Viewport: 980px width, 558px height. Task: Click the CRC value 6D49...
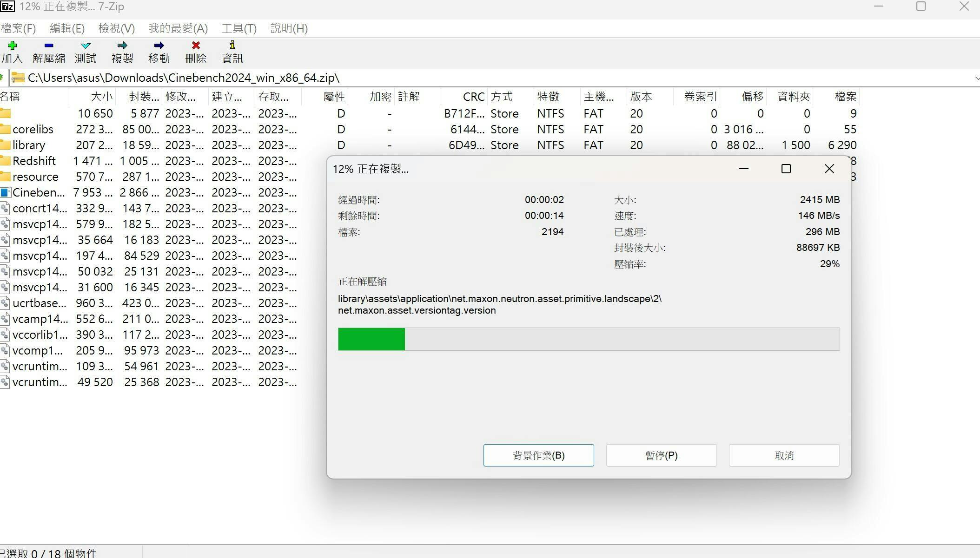click(466, 145)
